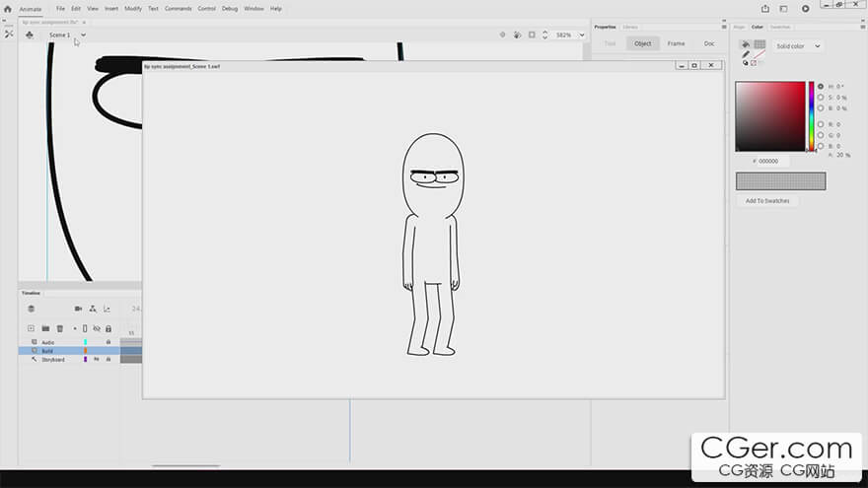The image size is (868, 488).
Task: Click the Test Movie play icon
Action: coord(805,8)
